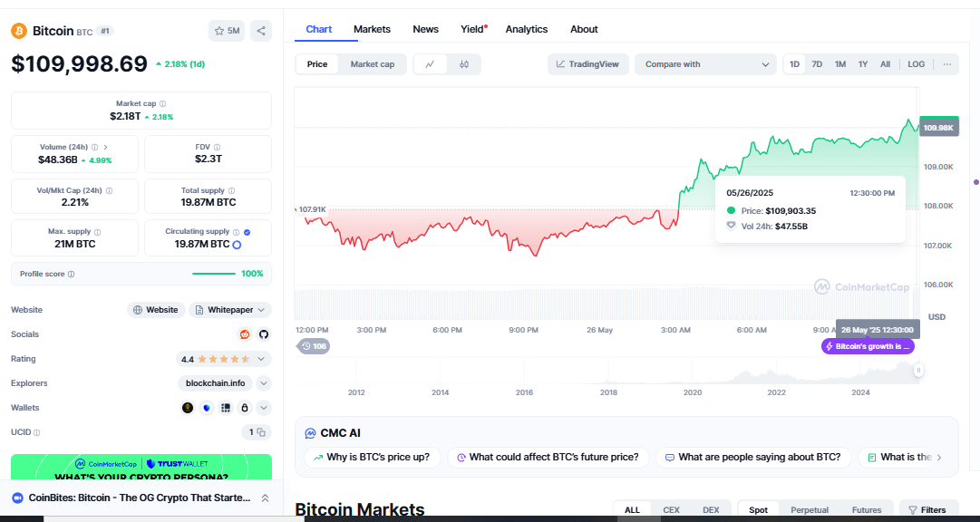Toggle LOG scale on chart
Viewport: 980px width, 522px height.
click(917, 64)
